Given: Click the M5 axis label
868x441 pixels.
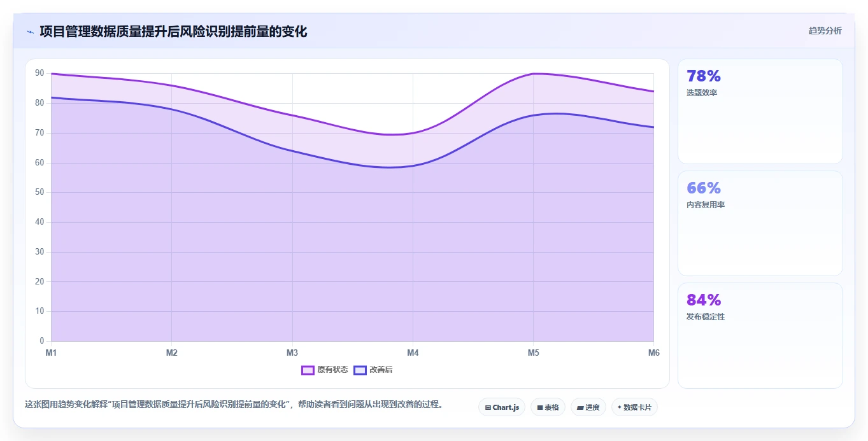Looking at the screenshot, I should click(533, 353).
